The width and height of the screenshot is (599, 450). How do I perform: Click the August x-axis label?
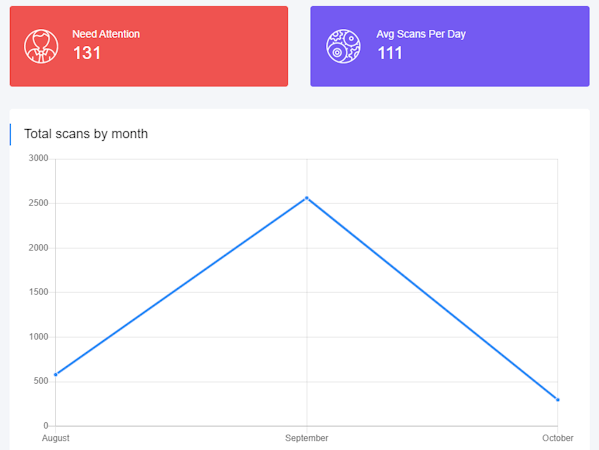click(x=56, y=438)
